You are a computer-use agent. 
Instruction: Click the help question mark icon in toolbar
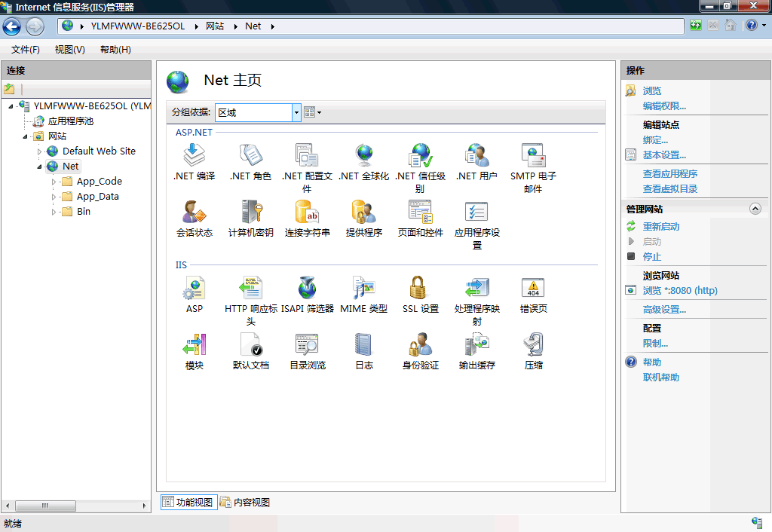(x=752, y=25)
